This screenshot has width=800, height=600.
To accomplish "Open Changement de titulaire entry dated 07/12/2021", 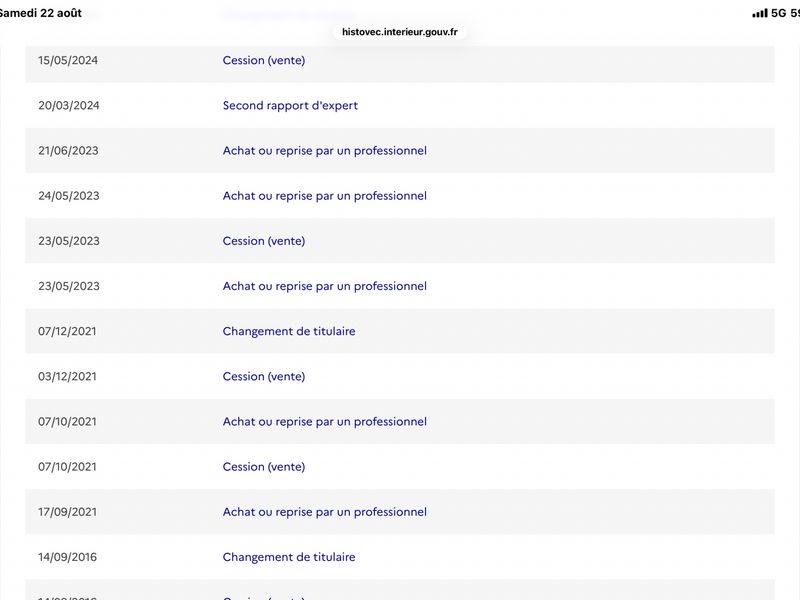I will [289, 331].
